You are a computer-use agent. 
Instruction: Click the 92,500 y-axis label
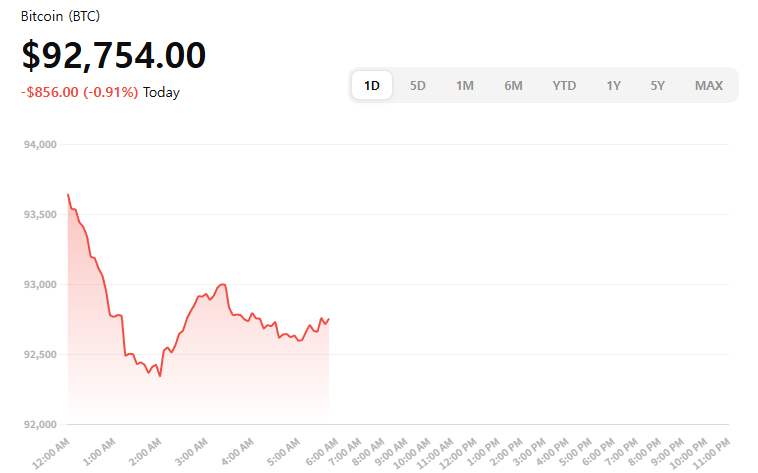40,355
